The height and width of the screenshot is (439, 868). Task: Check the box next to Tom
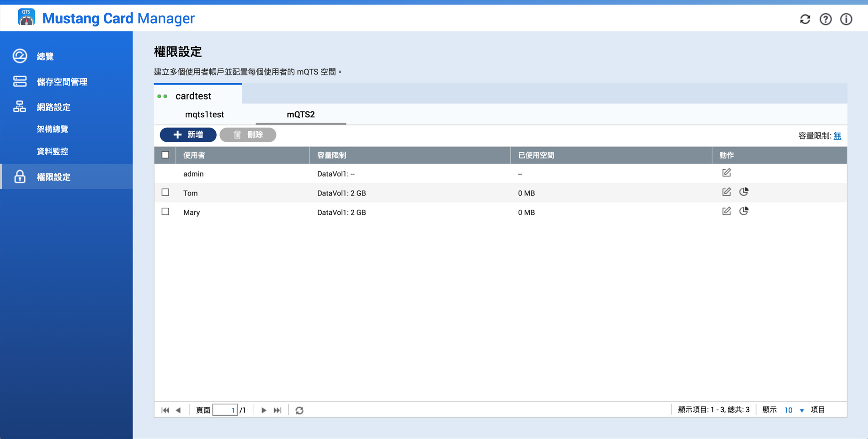pos(165,192)
